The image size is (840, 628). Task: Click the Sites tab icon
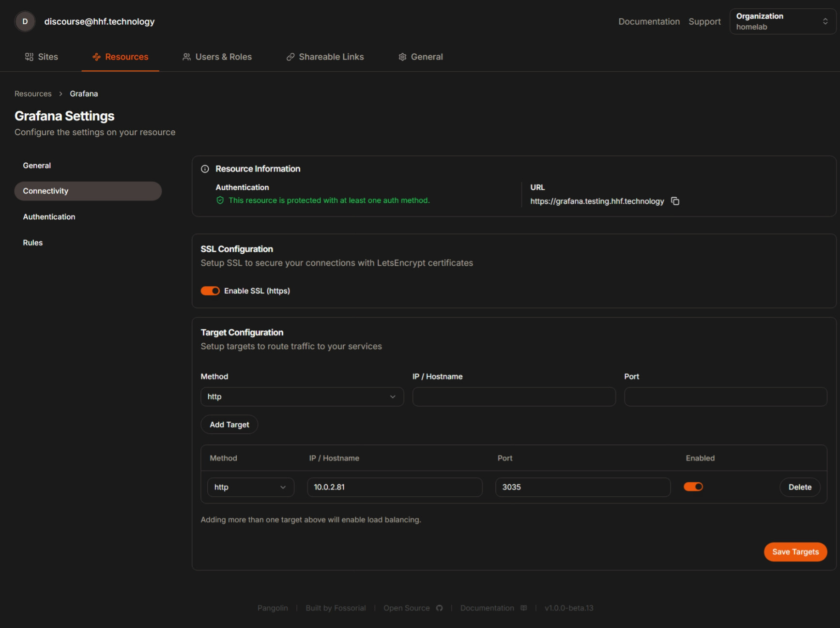tap(29, 57)
